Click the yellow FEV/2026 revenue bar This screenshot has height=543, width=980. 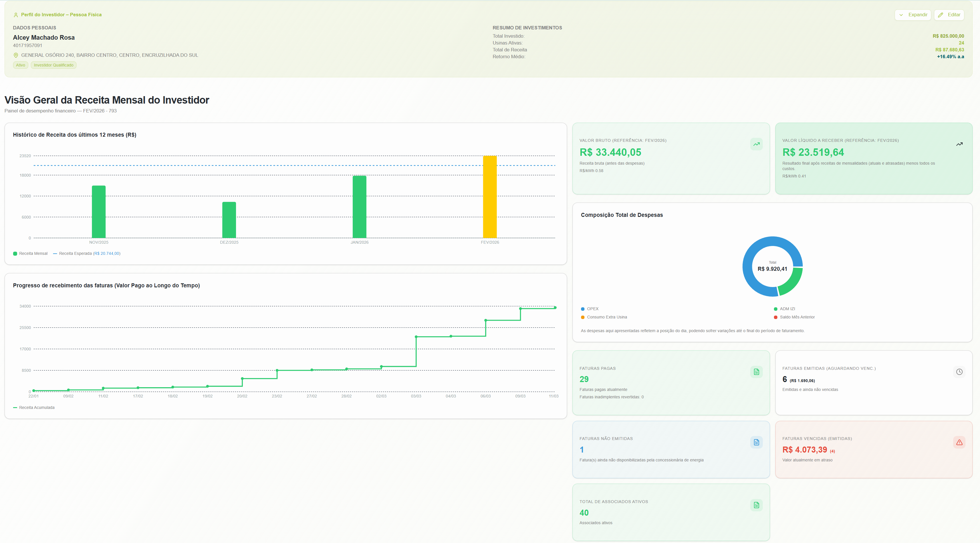click(x=490, y=197)
